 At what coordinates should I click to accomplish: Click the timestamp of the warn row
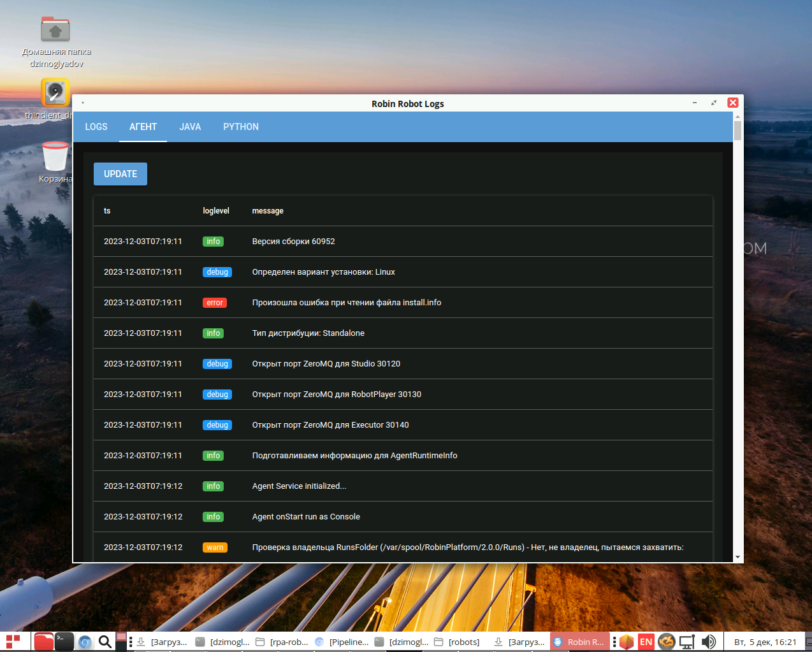tap(143, 547)
